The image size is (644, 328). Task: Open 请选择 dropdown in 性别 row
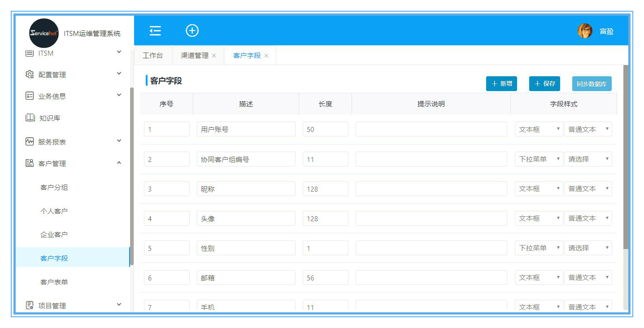[588, 248]
